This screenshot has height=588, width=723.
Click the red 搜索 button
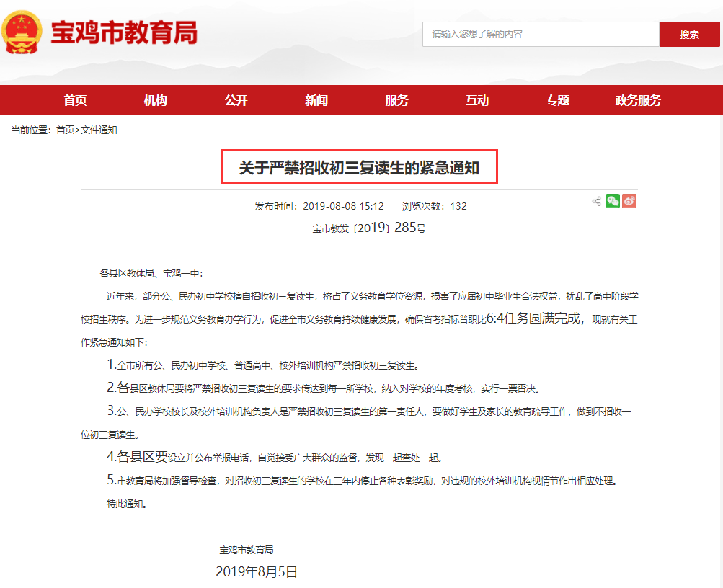pyautogui.click(x=689, y=34)
